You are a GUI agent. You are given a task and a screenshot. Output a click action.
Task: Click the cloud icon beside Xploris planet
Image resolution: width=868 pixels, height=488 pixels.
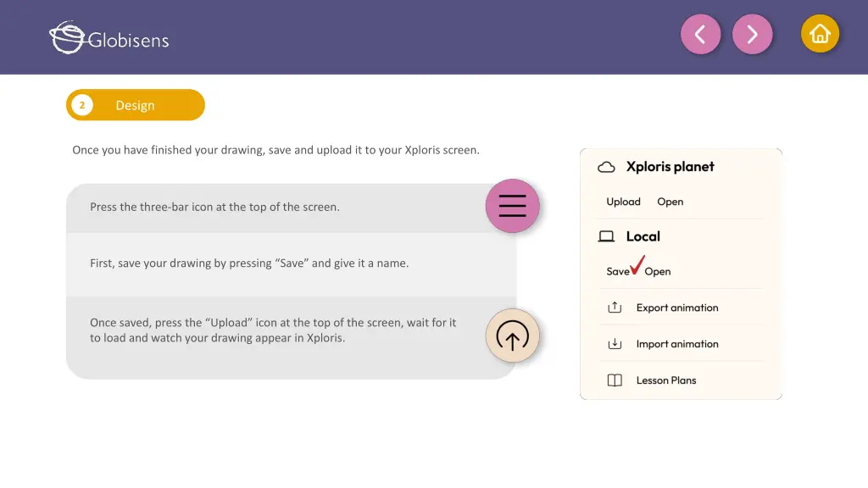pos(606,167)
